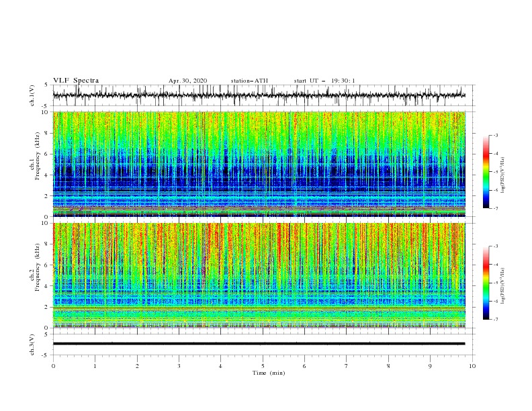Click the "5" tick on ch.1(V) axis

pyautogui.click(x=46, y=85)
